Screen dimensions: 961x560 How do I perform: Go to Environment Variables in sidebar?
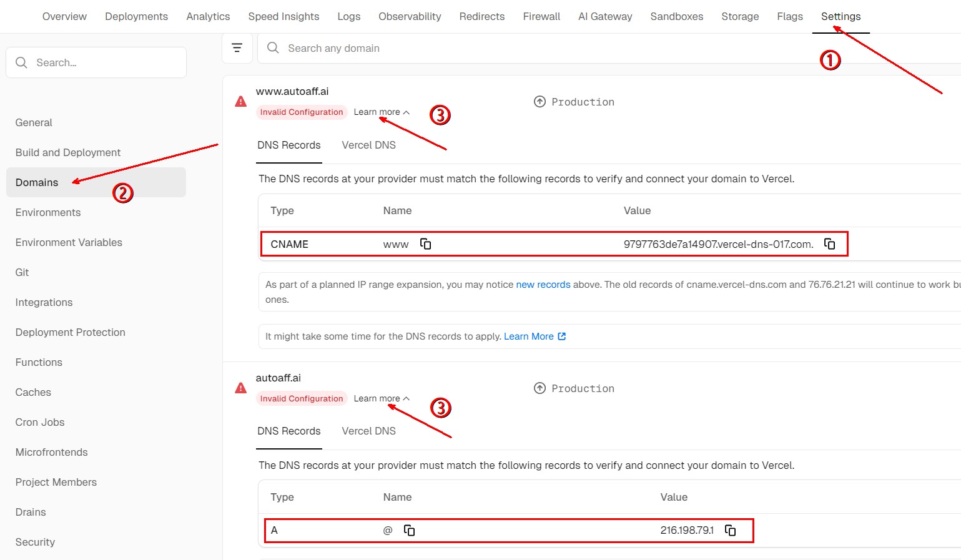pyautogui.click(x=69, y=242)
